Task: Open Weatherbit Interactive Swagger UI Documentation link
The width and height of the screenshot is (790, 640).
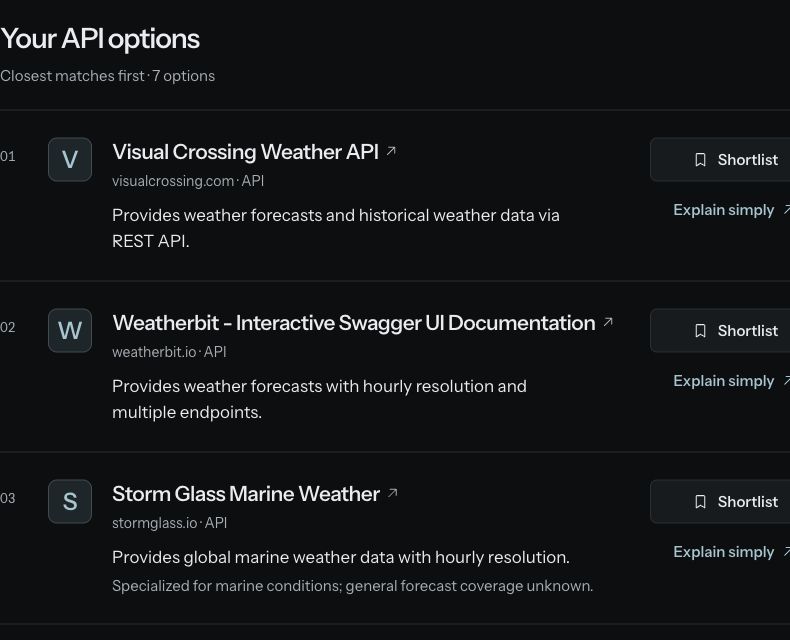Action: 354,323
